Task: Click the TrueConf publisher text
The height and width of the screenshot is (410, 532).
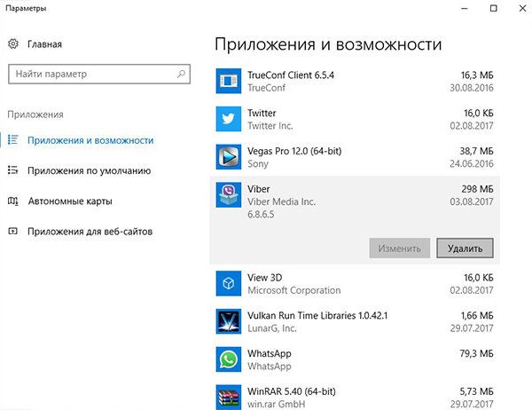Action: (266, 88)
